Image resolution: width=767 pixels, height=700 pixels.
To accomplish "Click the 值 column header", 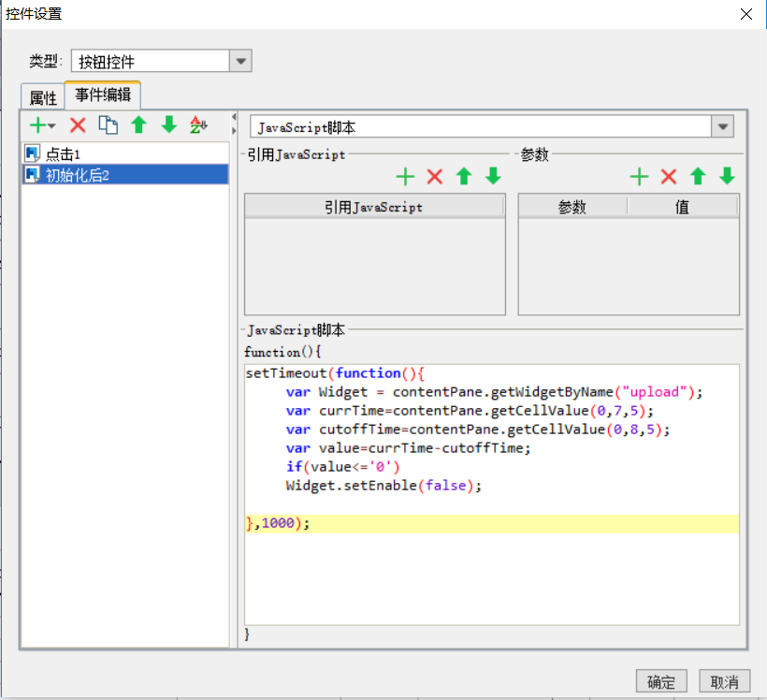I will 683,207.
